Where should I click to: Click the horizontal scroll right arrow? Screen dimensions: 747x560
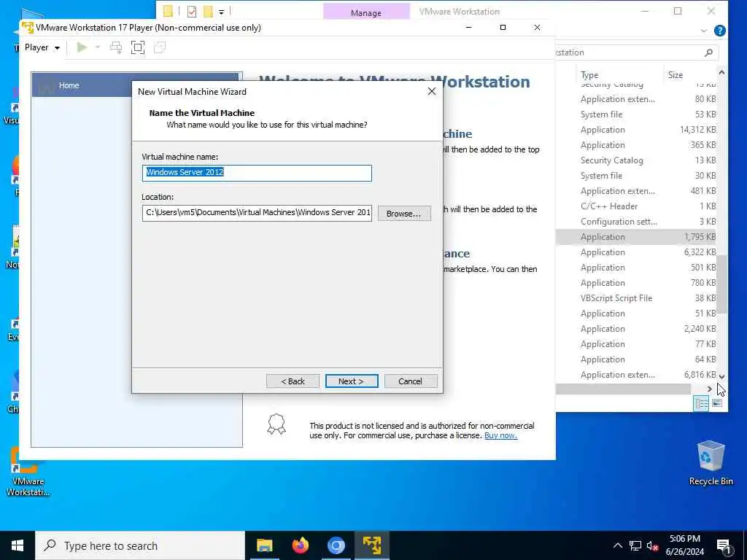tap(709, 389)
